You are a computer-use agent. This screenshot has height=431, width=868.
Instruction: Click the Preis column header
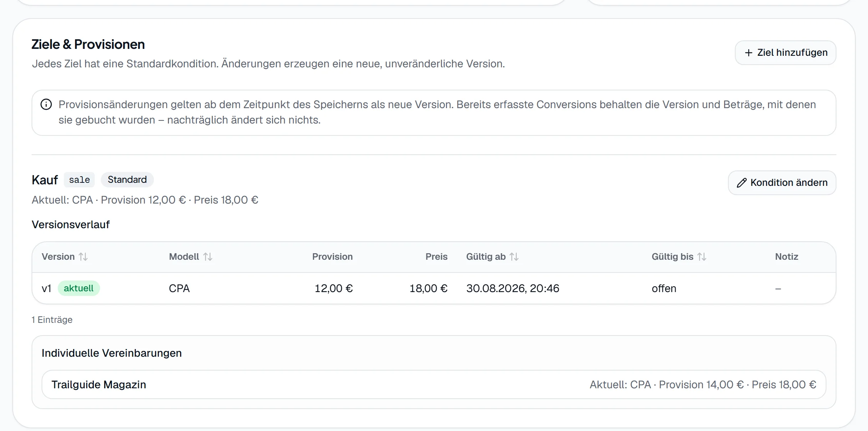click(436, 257)
